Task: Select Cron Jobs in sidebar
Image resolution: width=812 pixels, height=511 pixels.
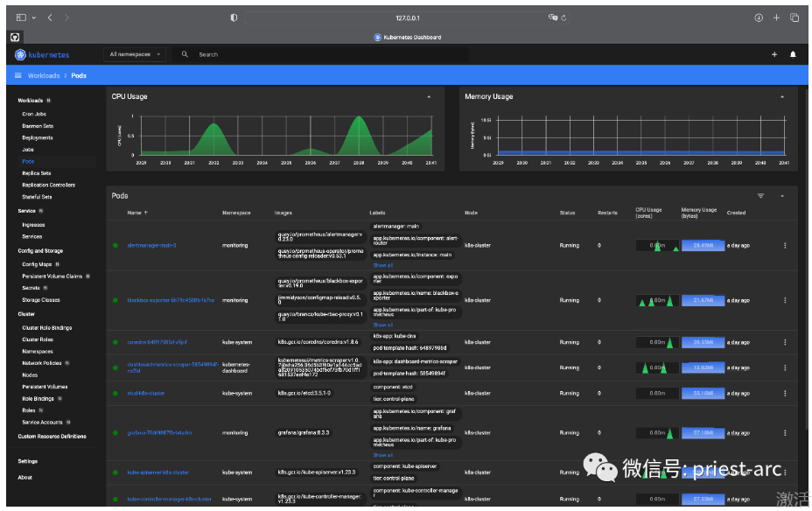Action: click(34, 114)
